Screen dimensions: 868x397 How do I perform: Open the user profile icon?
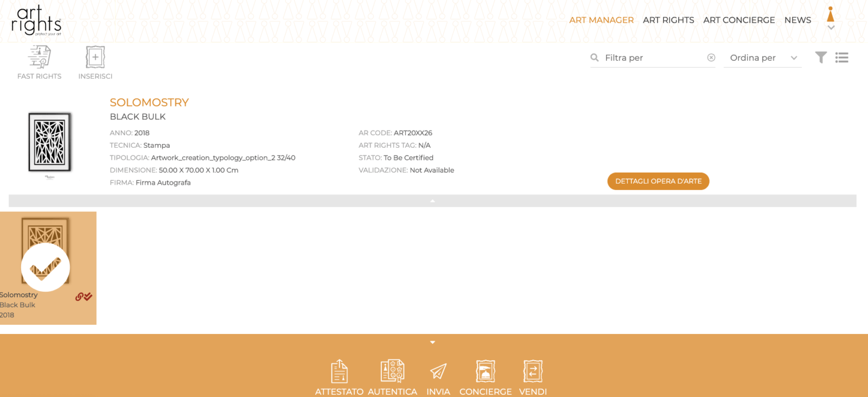[x=831, y=14]
